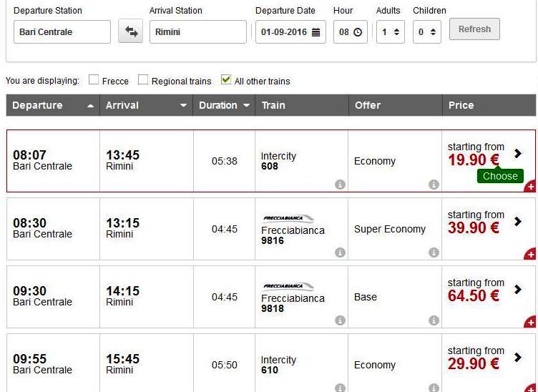
Task: Enable the Frecce trains filter
Action: click(x=94, y=80)
